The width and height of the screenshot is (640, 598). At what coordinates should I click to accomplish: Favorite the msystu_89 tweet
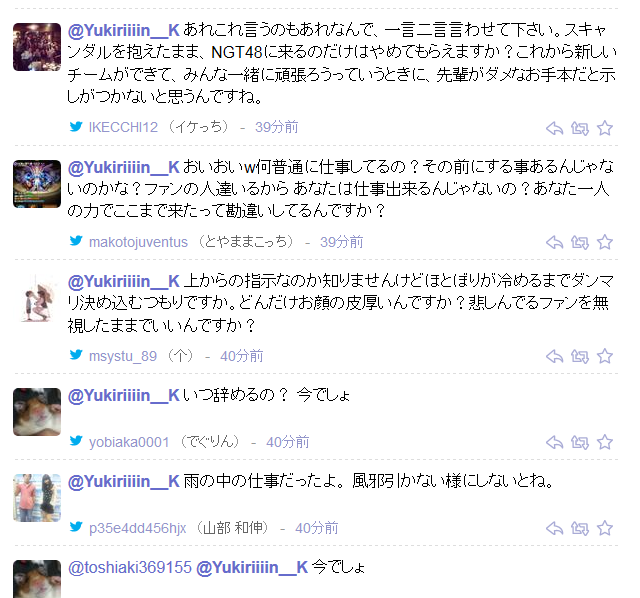click(605, 357)
